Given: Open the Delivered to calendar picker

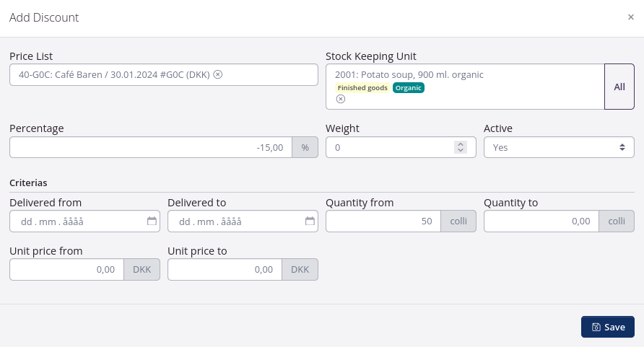Looking at the screenshot, I should 310,221.
